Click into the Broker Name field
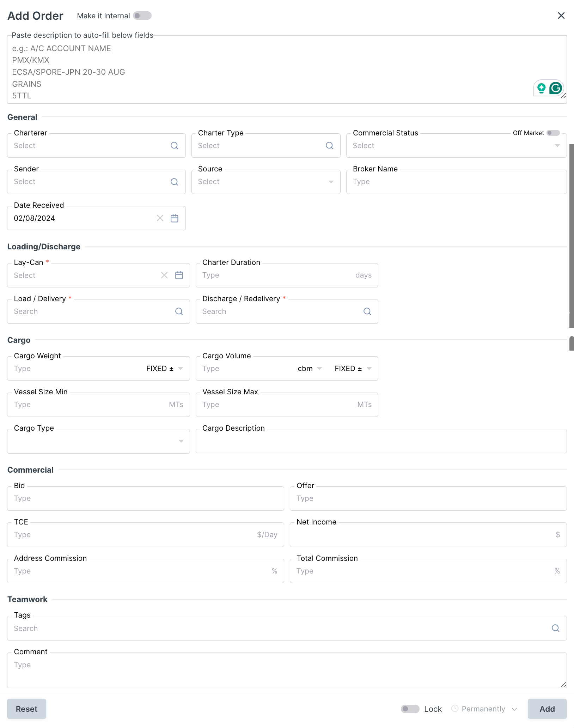574x728 pixels. 456,182
